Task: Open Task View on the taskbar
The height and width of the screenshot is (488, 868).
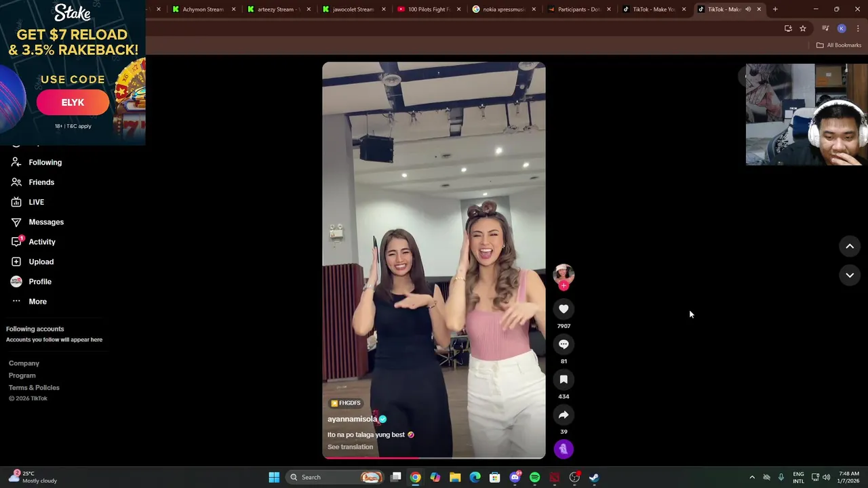Action: [396, 477]
